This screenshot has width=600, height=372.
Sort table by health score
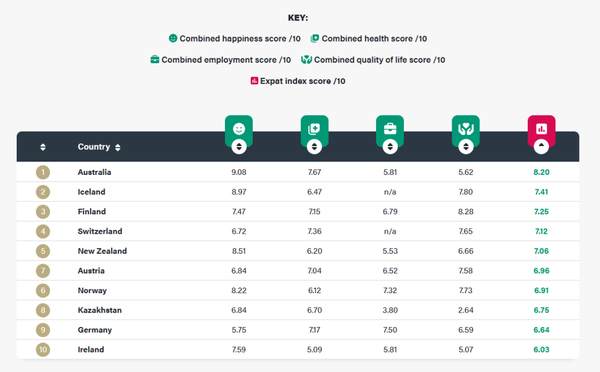pos(314,147)
